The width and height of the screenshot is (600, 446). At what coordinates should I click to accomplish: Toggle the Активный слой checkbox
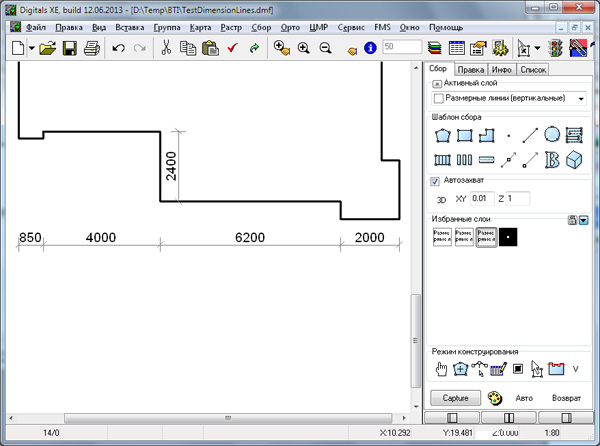pos(436,85)
